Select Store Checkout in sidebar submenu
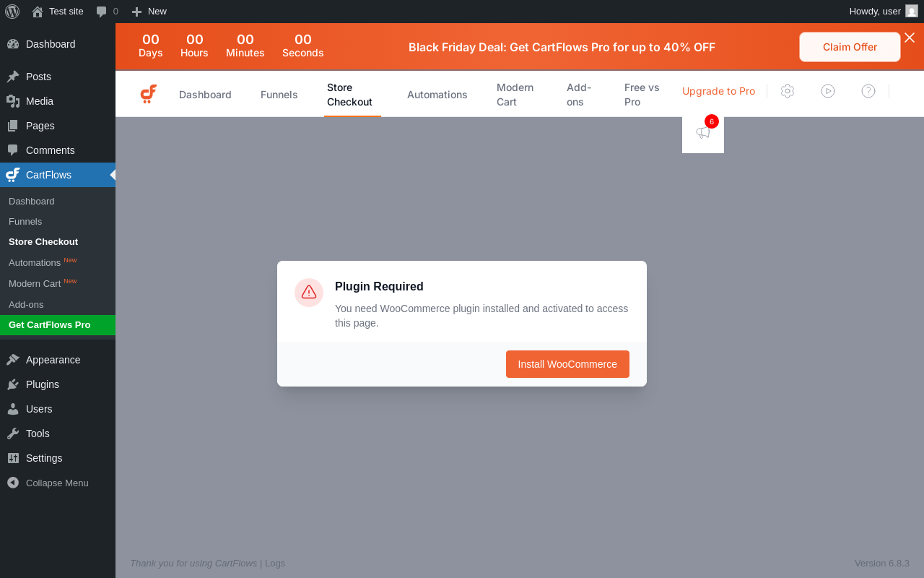 pyautogui.click(x=43, y=241)
